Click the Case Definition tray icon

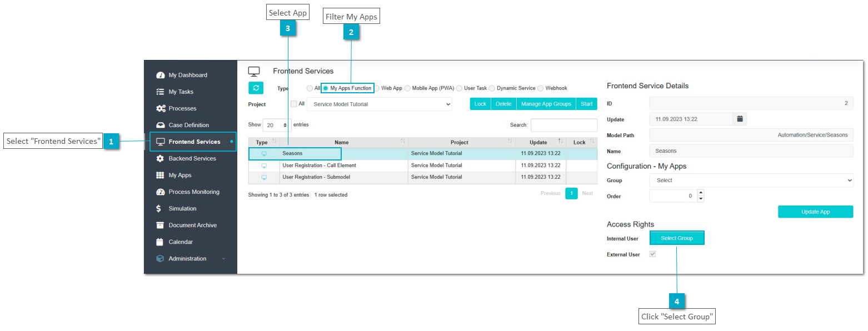[161, 125]
